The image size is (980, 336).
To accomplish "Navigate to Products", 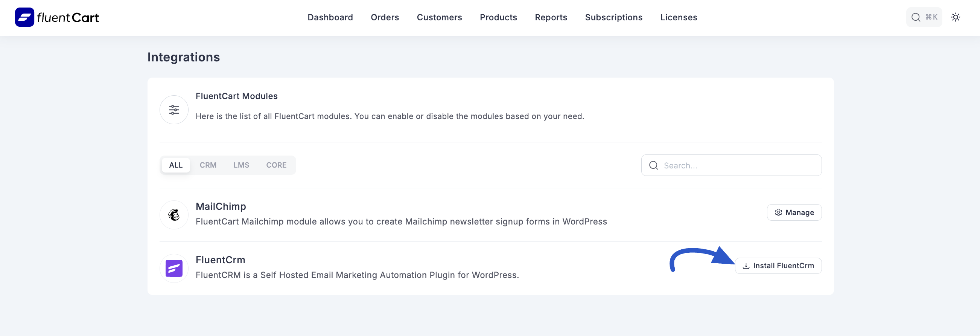I will click(x=498, y=18).
